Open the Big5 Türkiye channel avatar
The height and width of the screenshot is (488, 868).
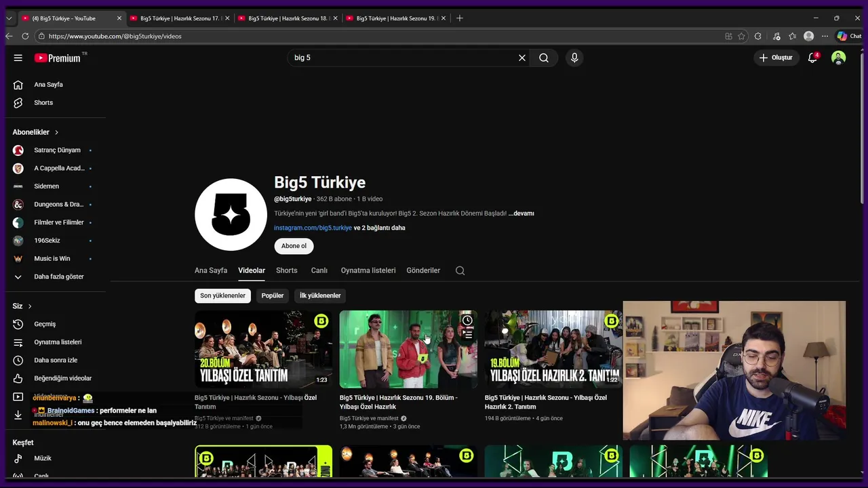pos(231,214)
